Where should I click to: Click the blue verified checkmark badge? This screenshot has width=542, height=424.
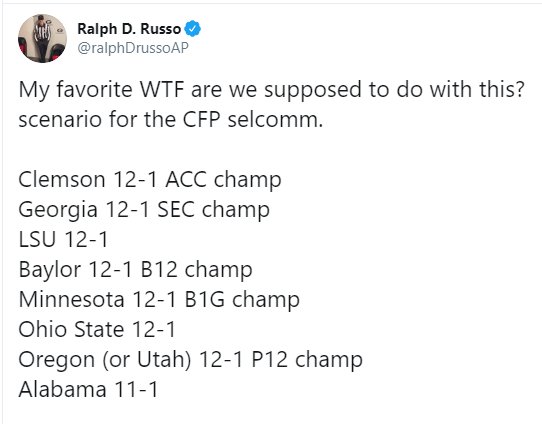(193, 29)
